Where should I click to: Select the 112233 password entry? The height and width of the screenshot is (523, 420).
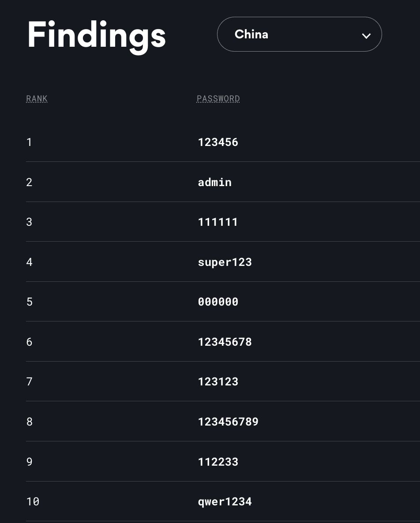tap(218, 462)
